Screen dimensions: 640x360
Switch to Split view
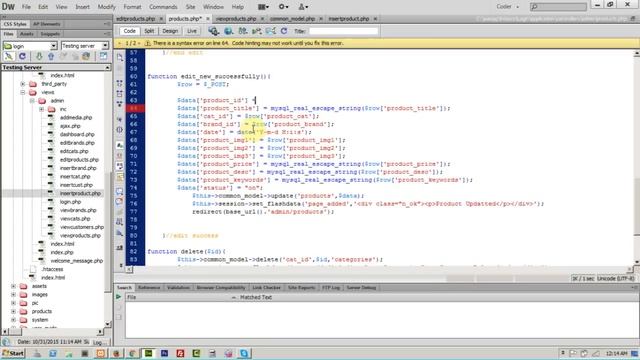(149, 31)
